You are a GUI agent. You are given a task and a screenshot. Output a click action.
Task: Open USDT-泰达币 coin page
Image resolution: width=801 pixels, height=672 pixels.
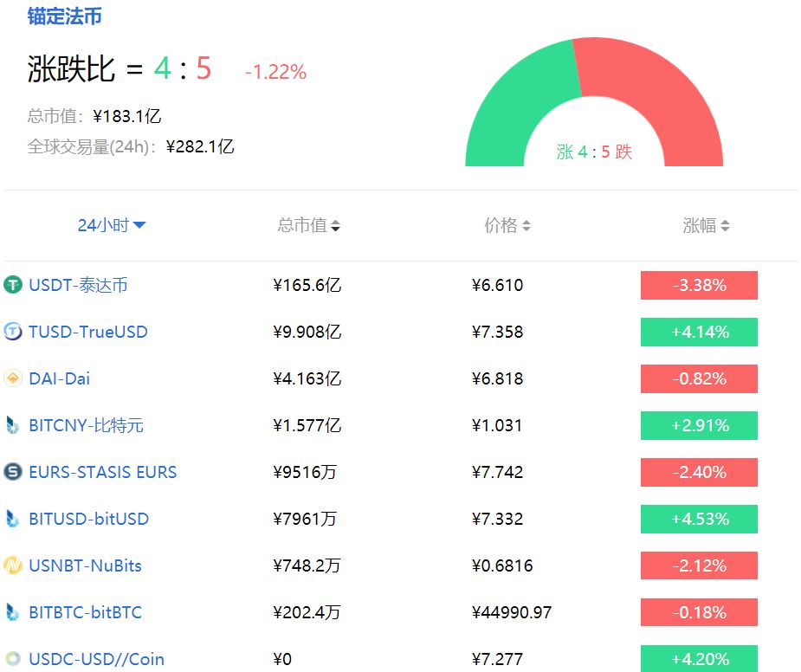78,285
